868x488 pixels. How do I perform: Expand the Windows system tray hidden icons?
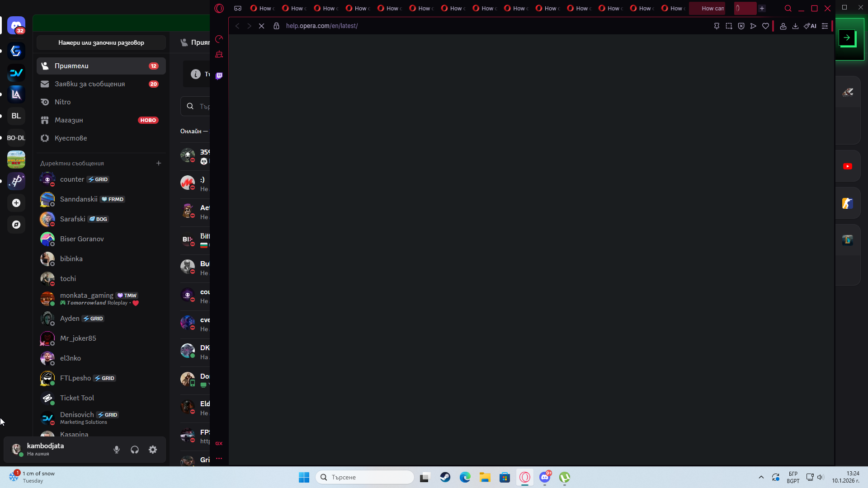pos(761,477)
